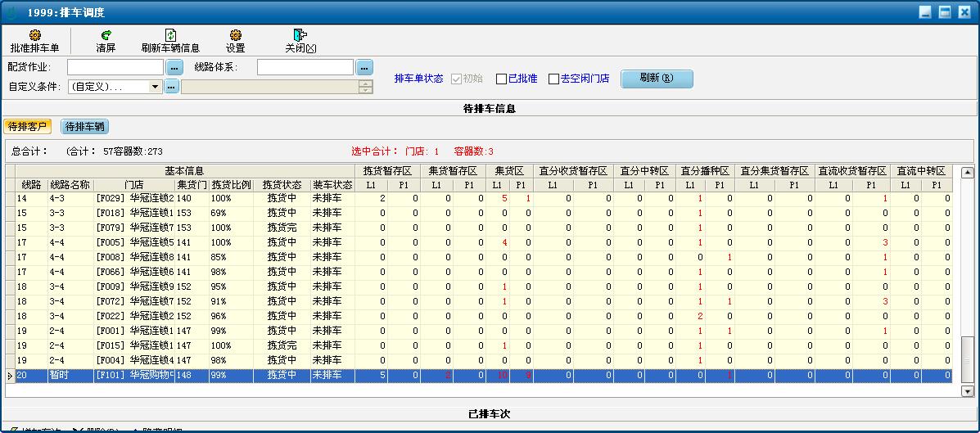Click the 关闭 exit door icon
Screen dimensions: 980x433
300,35
